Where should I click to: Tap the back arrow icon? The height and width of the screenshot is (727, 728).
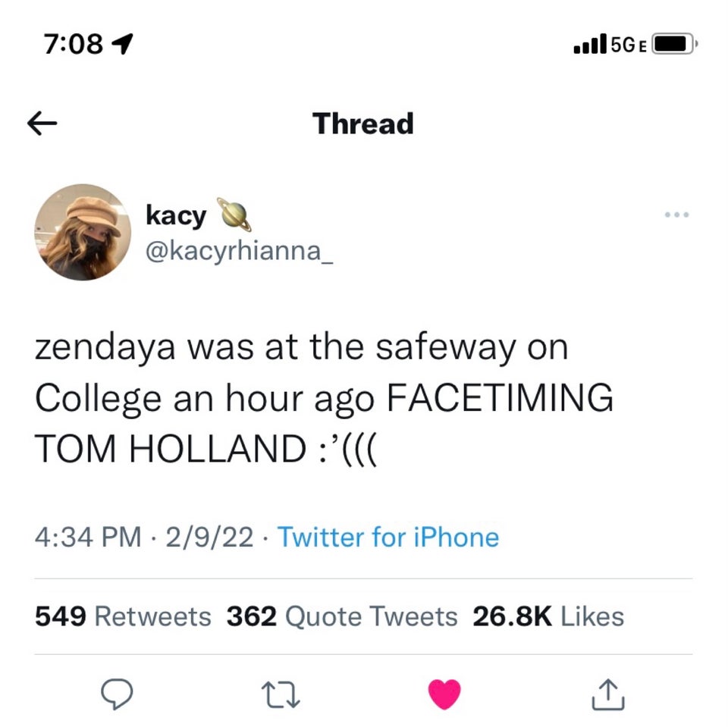coord(42,124)
